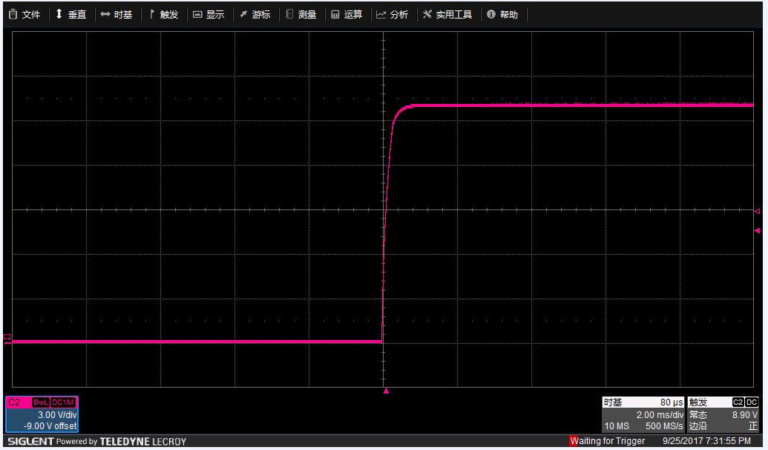Image resolution: width=768 pixels, height=450 pixels.
Task: Click the C2 channel descriptor box
Action: [x=42, y=414]
